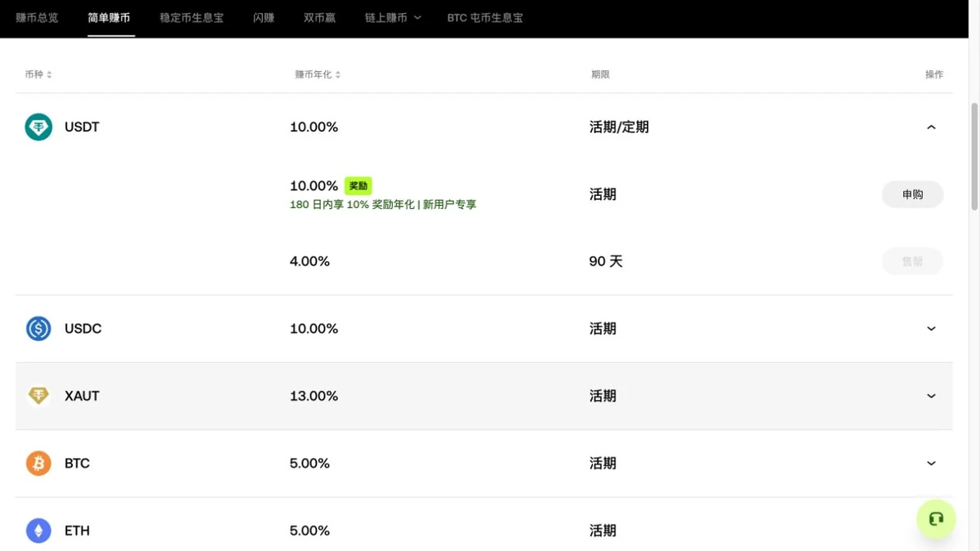Click XAUT's 13.00% yield value
980x551 pixels.
[x=314, y=396]
